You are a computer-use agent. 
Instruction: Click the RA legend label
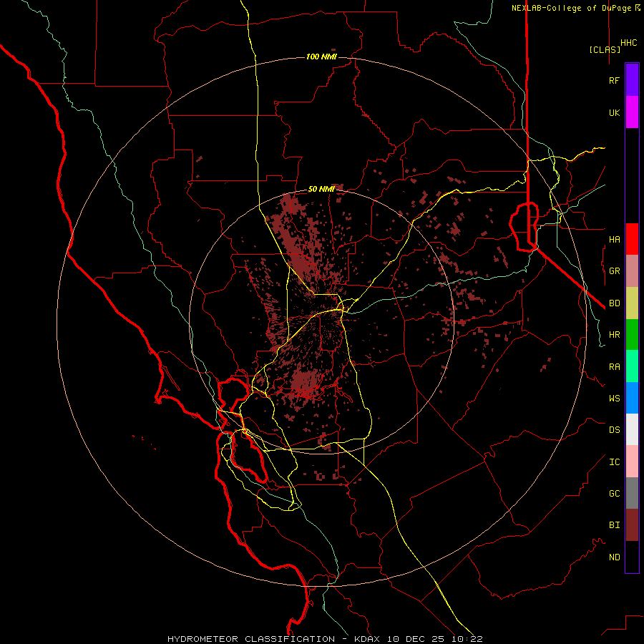point(614,367)
